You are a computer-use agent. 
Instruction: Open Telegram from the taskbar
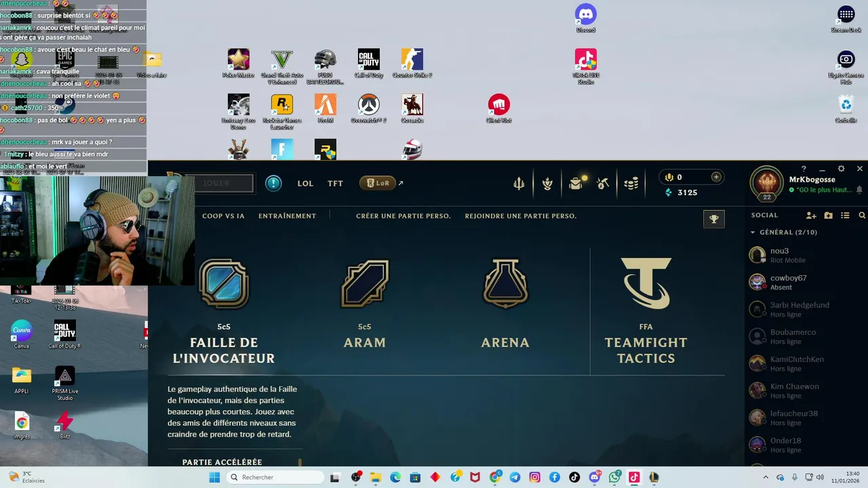[515, 477]
